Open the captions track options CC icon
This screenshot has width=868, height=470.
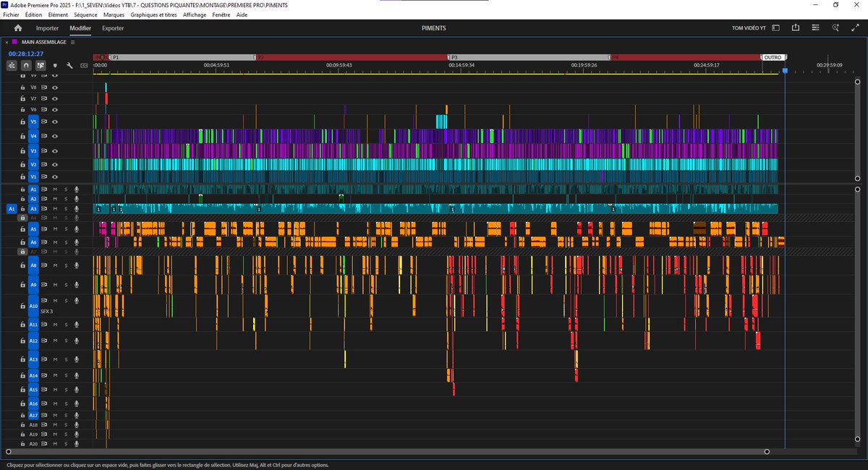point(84,65)
